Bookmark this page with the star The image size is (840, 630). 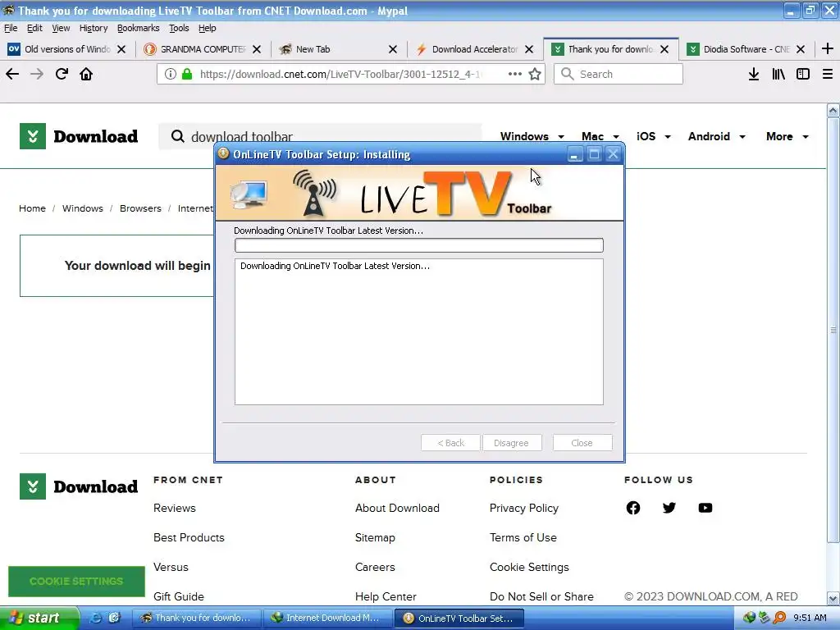point(535,74)
